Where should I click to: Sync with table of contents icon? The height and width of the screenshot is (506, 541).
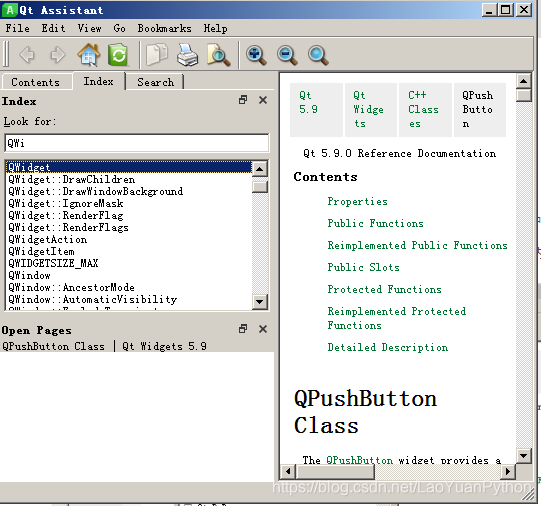tap(118, 54)
